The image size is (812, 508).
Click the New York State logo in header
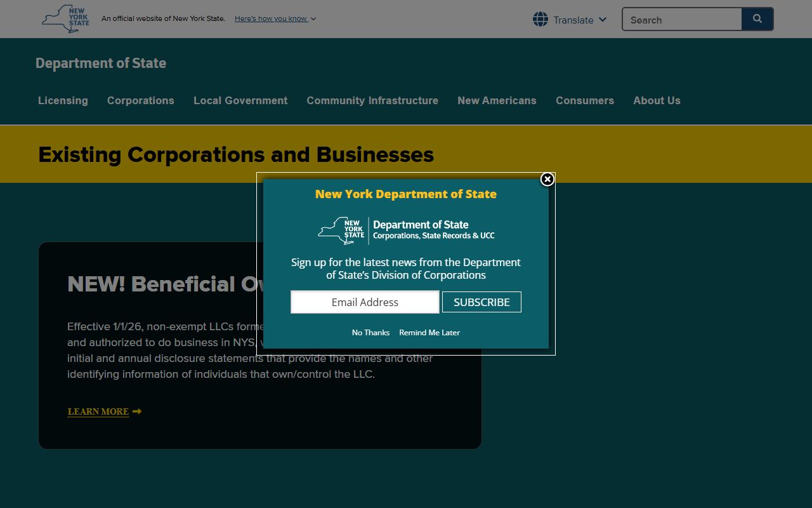tap(65, 19)
